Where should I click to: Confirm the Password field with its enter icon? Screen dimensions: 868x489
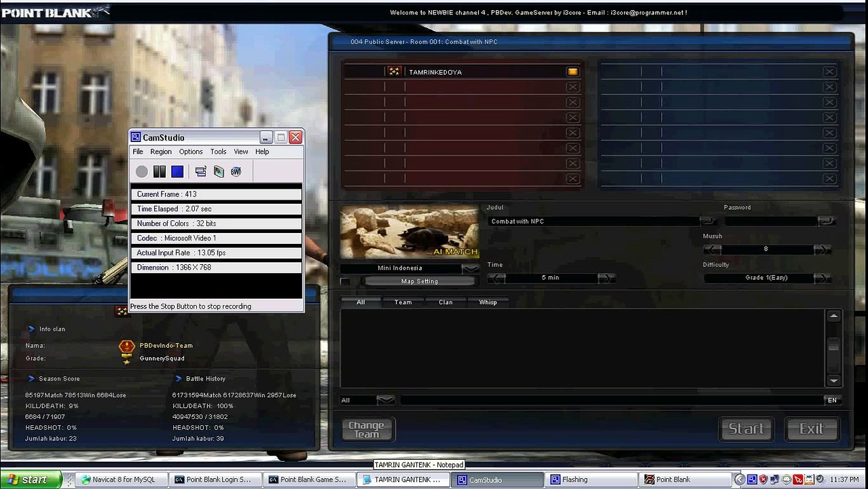point(827,221)
